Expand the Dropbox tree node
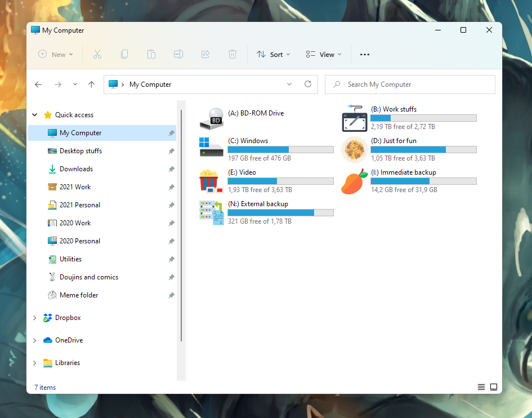Image resolution: width=532 pixels, height=418 pixels. tap(34, 318)
